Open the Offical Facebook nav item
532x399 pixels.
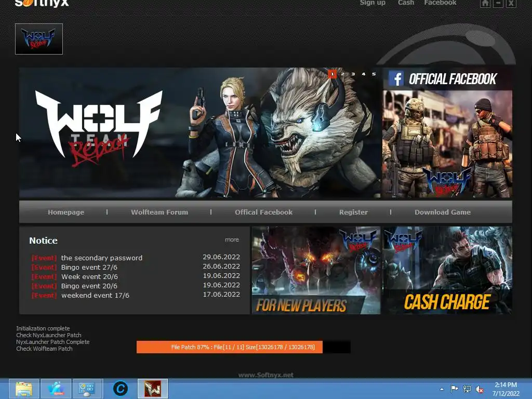pos(263,212)
